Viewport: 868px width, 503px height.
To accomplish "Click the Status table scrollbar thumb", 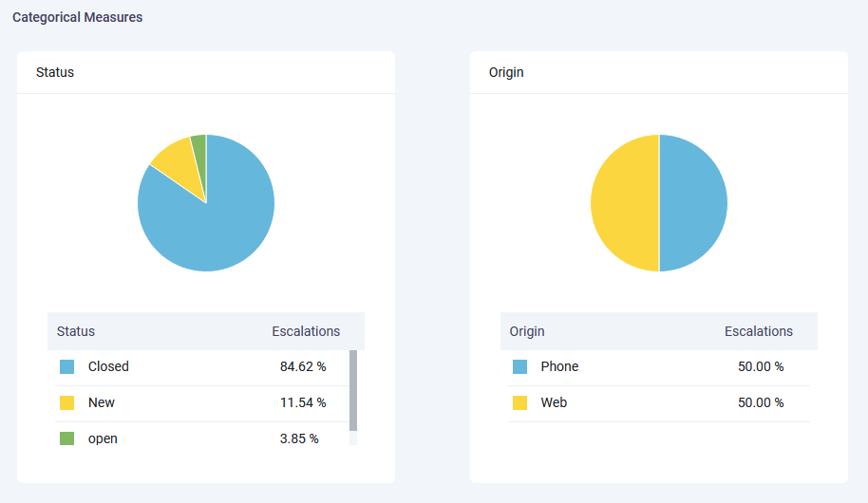I will point(353,391).
